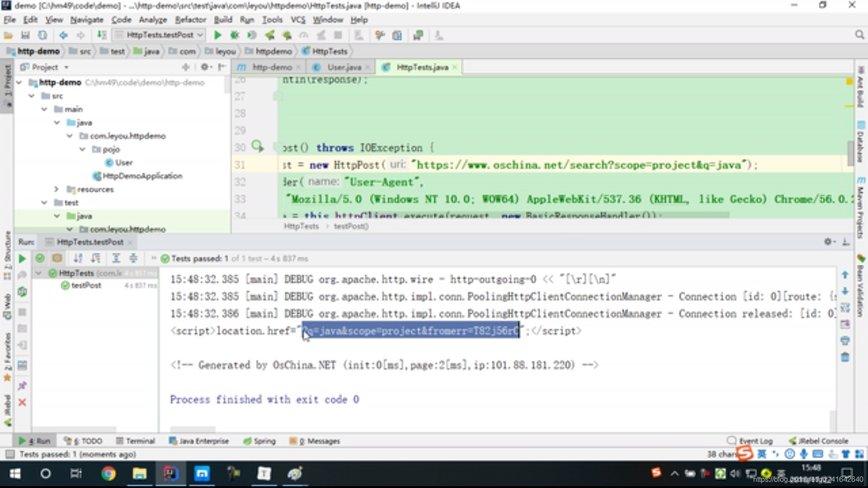The image size is (868, 488).
Task: Collapse the HttpTests node in test results
Action: click(38, 273)
